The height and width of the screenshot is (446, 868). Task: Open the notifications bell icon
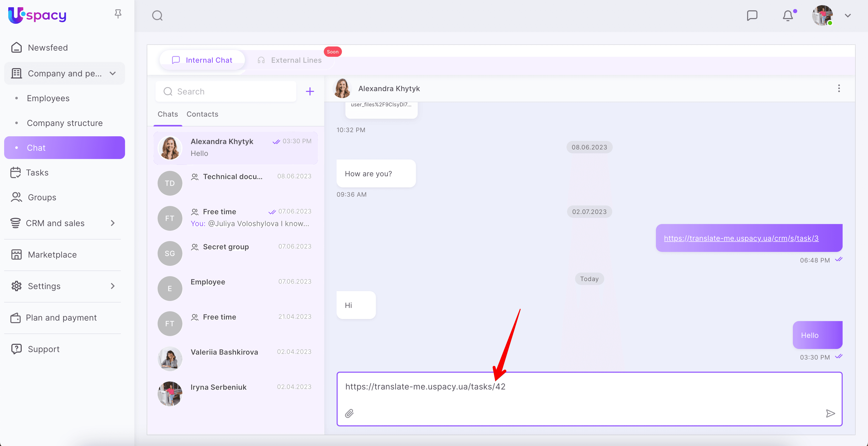coord(787,15)
